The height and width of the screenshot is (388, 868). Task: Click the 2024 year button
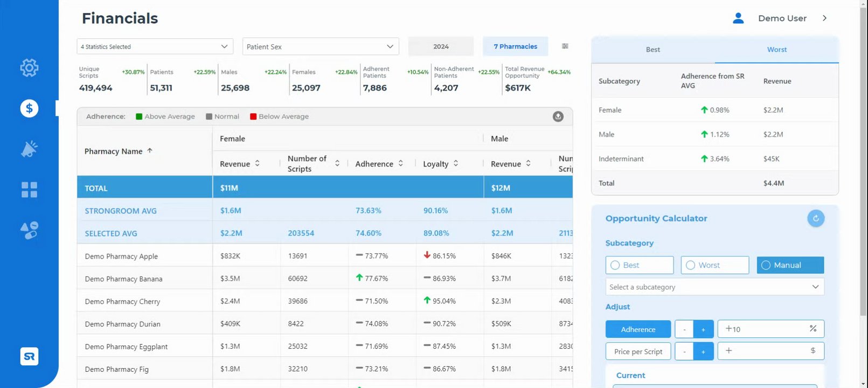tap(441, 46)
